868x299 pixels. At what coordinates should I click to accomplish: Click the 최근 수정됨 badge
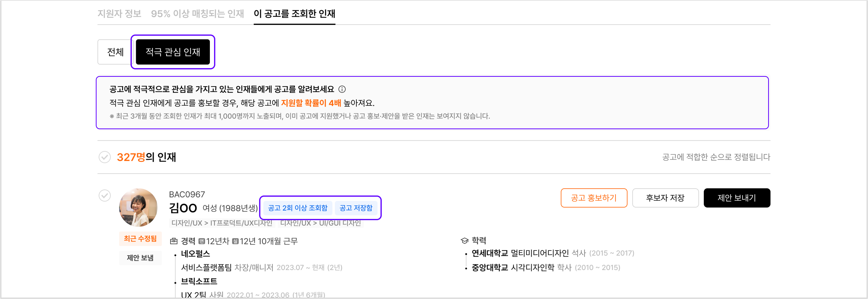pyautogui.click(x=140, y=239)
